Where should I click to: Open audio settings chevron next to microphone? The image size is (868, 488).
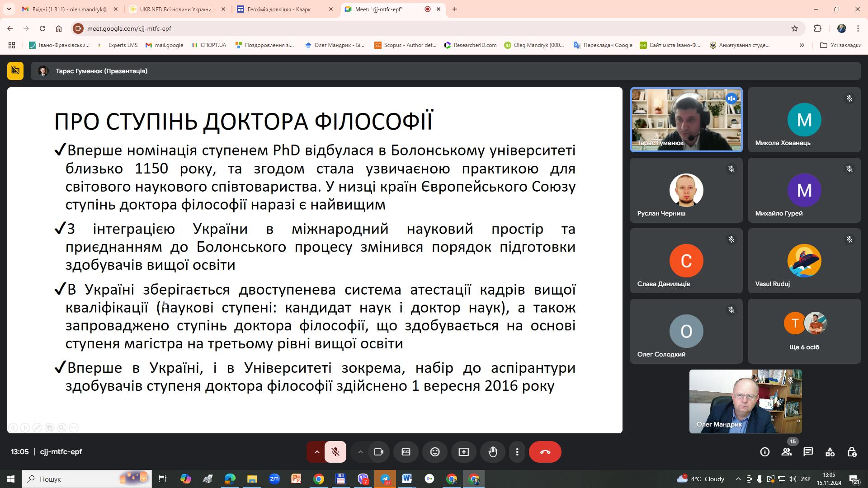316,452
